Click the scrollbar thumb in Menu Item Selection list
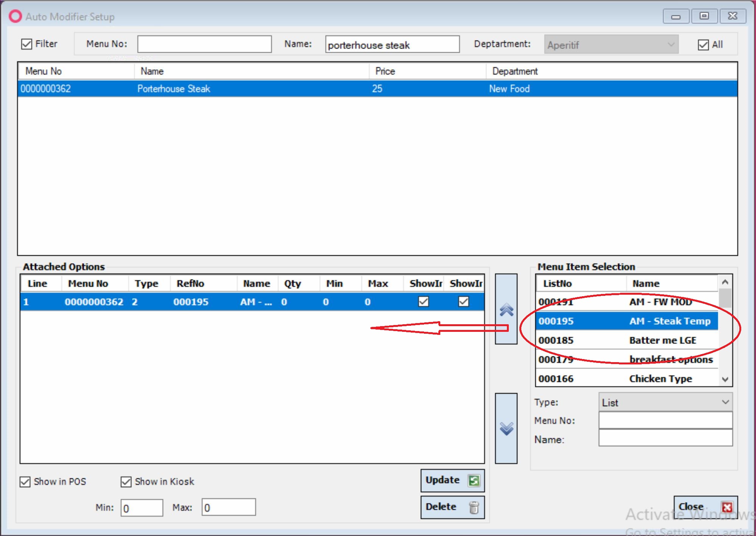This screenshot has width=756, height=536. tap(725, 298)
